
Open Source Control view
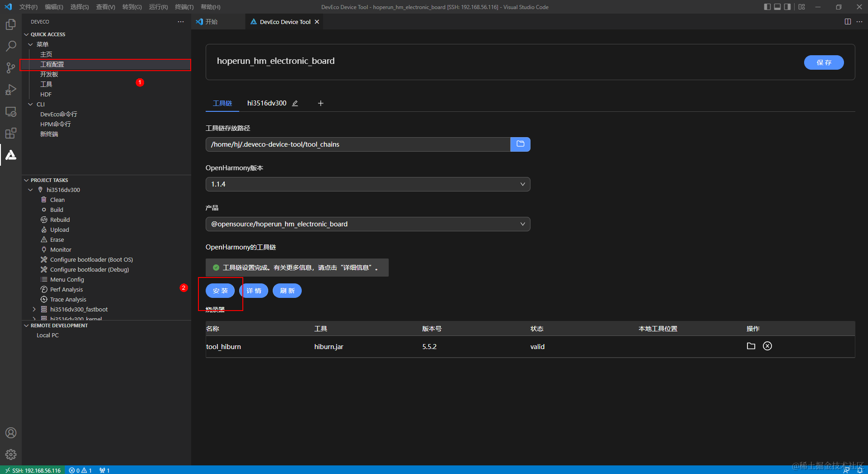tap(11, 68)
